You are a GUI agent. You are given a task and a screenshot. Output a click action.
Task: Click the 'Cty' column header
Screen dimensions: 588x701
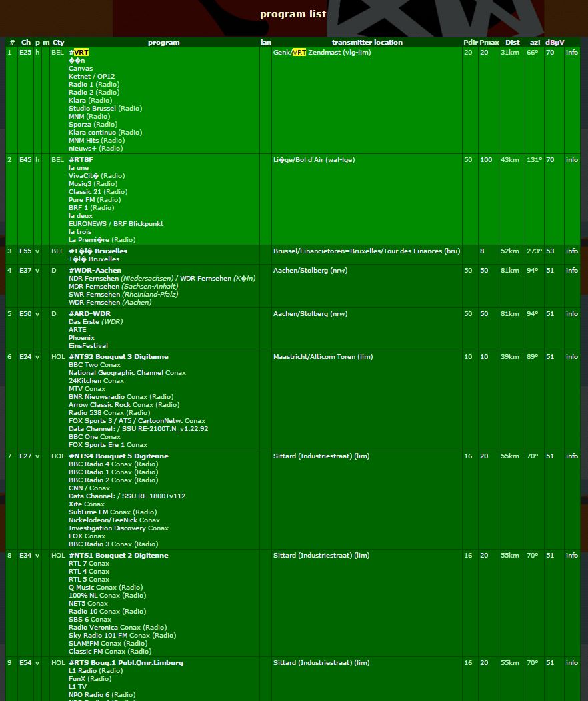[x=59, y=43]
